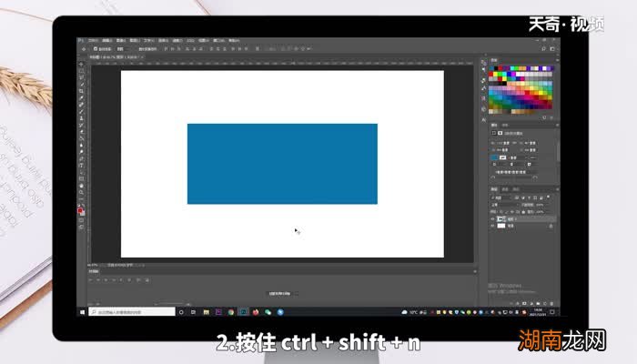Open the Image menu in the menu bar
The image size is (637, 364).
tap(120, 41)
